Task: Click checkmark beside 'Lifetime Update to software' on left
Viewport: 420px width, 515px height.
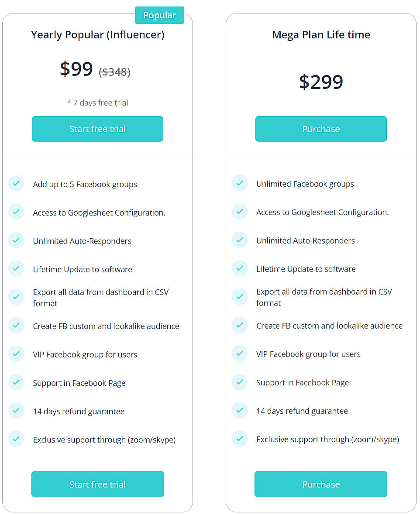Action: pos(16,269)
